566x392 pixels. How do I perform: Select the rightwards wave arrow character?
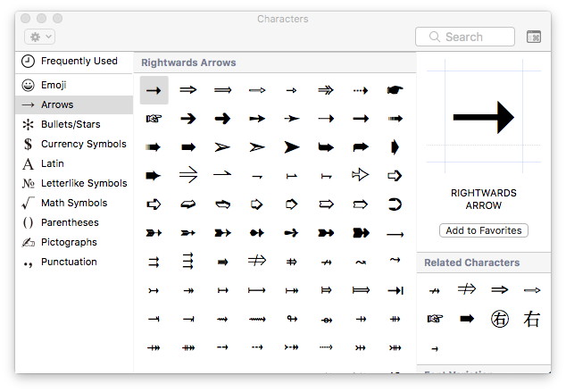[361, 262]
